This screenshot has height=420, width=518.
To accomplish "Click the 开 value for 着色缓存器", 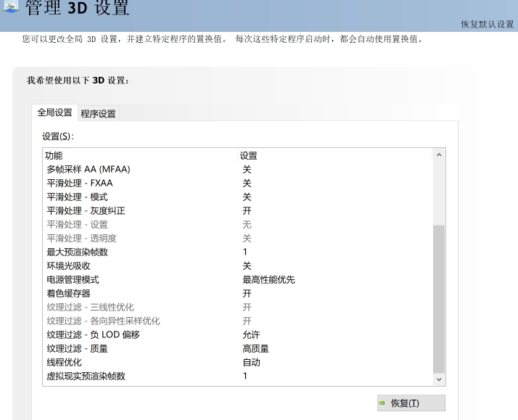I will (247, 294).
